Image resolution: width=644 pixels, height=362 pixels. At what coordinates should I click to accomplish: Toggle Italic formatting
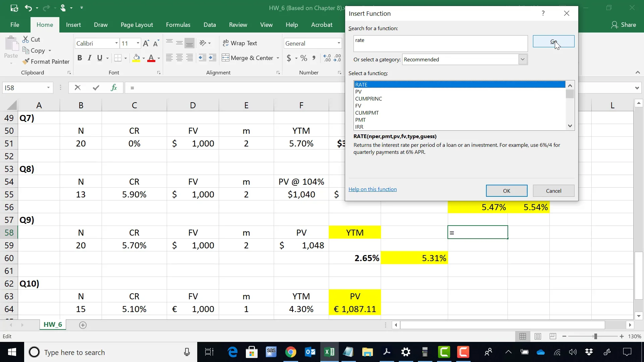90,58
